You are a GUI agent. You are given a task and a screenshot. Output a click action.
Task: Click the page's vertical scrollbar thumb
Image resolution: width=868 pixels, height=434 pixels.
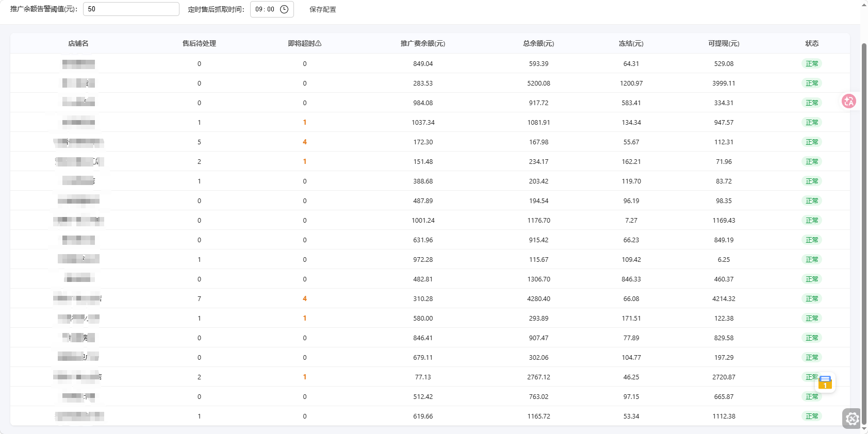pyautogui.click(x=864, y=235)
